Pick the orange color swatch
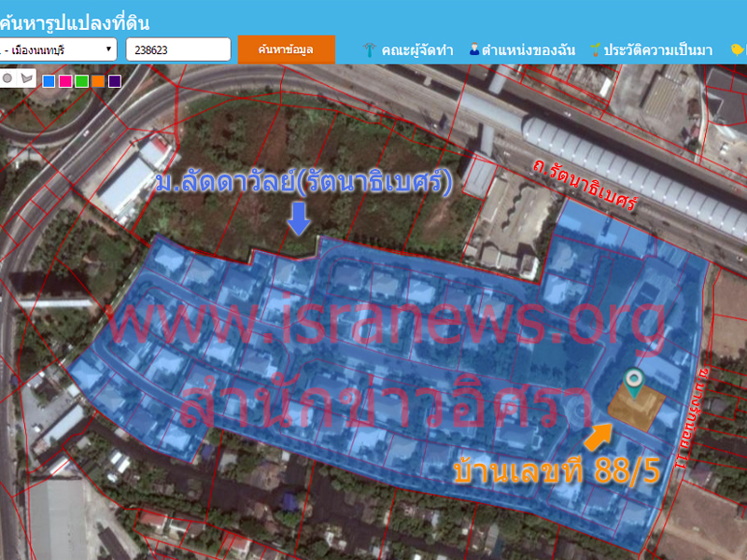Image resolution: width=747 pixels, height=560 pixels. (98, 81)
